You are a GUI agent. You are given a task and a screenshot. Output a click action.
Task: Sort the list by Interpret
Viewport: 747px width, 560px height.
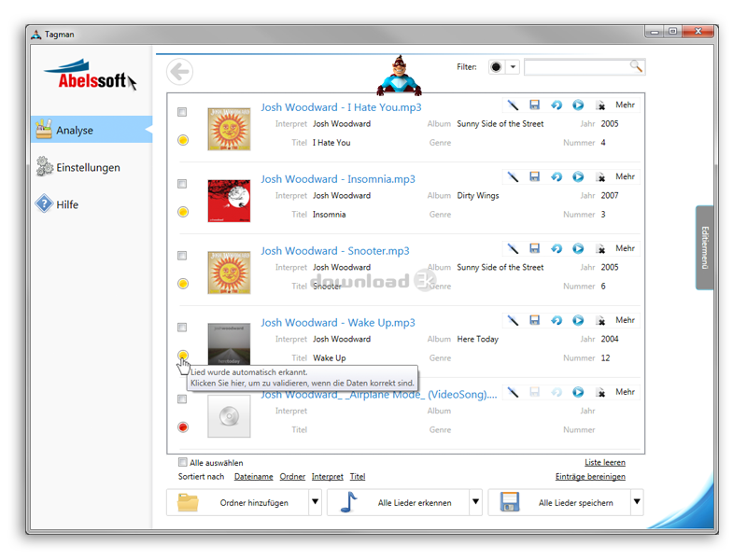click(x=328, y=477)
